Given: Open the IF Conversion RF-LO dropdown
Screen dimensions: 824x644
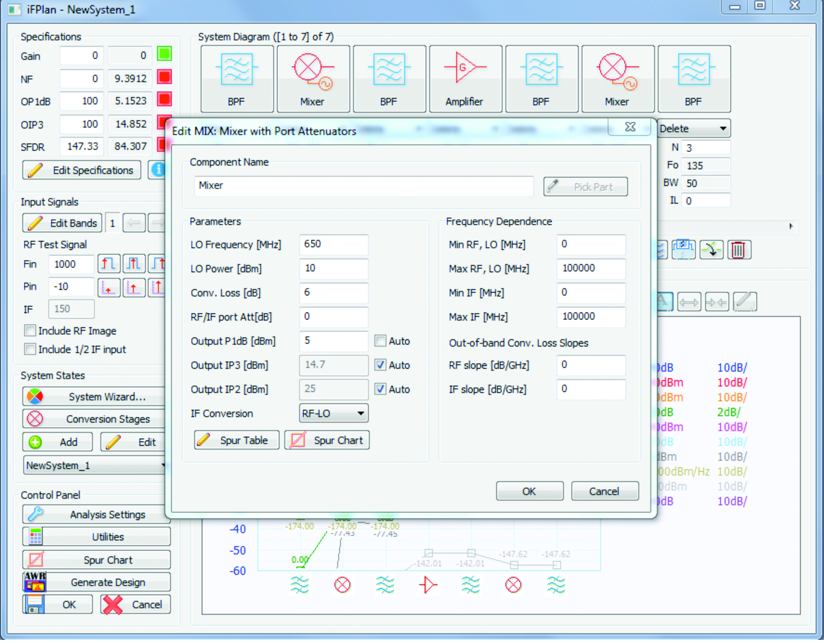Looking at the screenshot, I should coord(334,414).
